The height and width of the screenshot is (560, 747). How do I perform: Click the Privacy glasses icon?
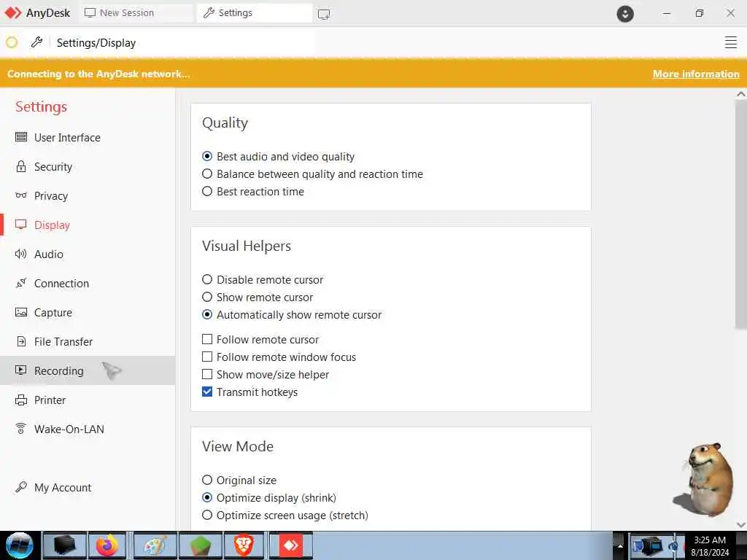[x=21, y=195]
